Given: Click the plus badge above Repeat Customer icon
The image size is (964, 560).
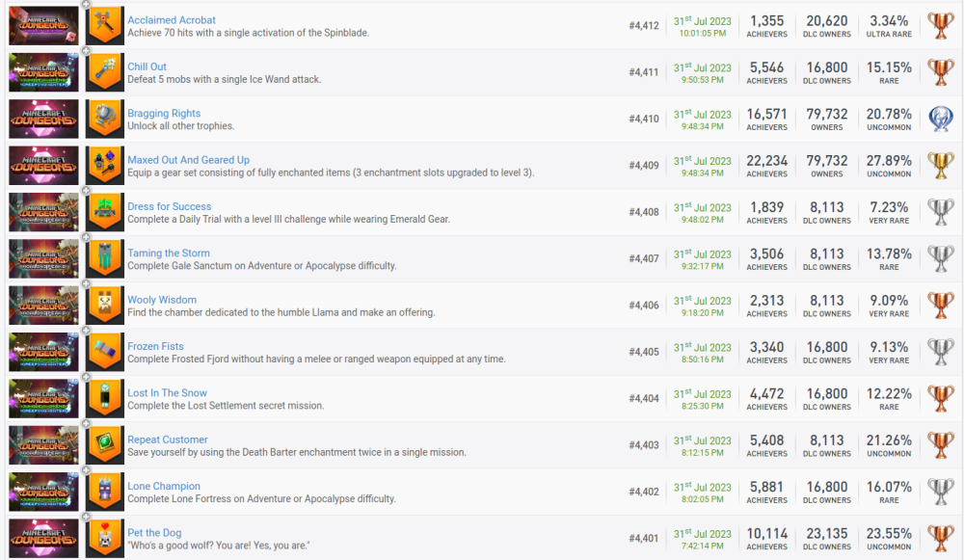Looking at the screenshot, I should (87, 423).
